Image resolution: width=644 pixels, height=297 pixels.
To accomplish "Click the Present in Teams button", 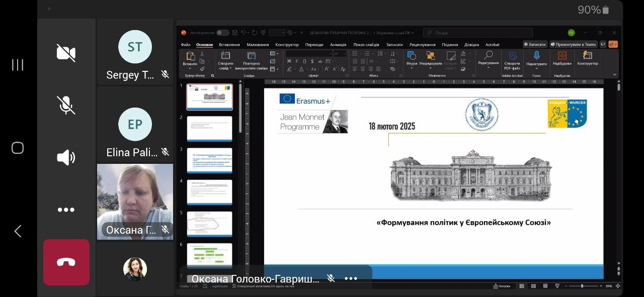I will click(x=574, y=44).
